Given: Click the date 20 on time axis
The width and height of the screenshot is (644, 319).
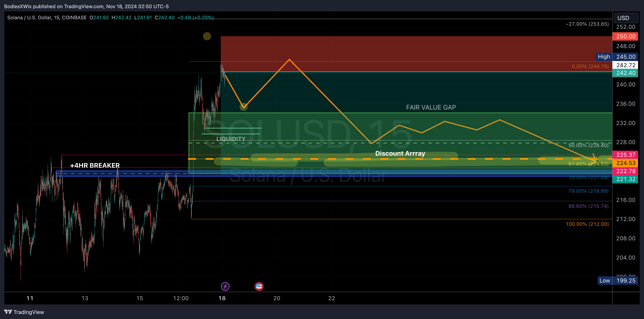Looking at the screenshot, I should point(277,298).
